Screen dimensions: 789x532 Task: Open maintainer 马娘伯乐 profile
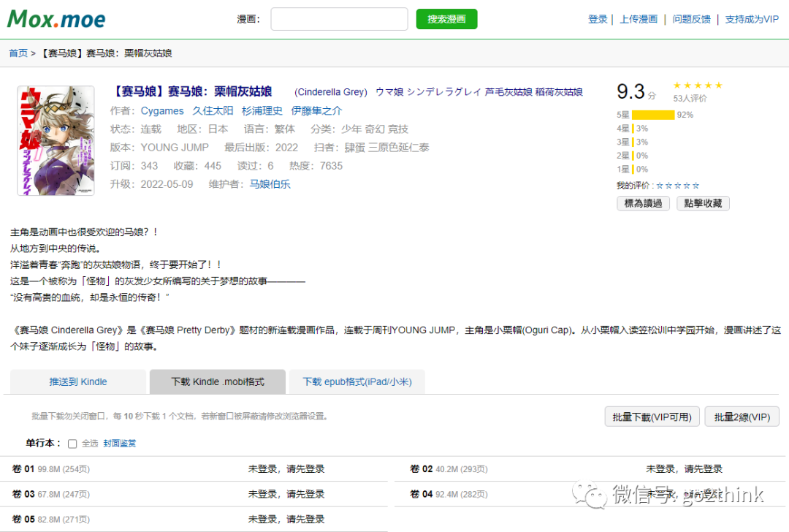(270, 184)
